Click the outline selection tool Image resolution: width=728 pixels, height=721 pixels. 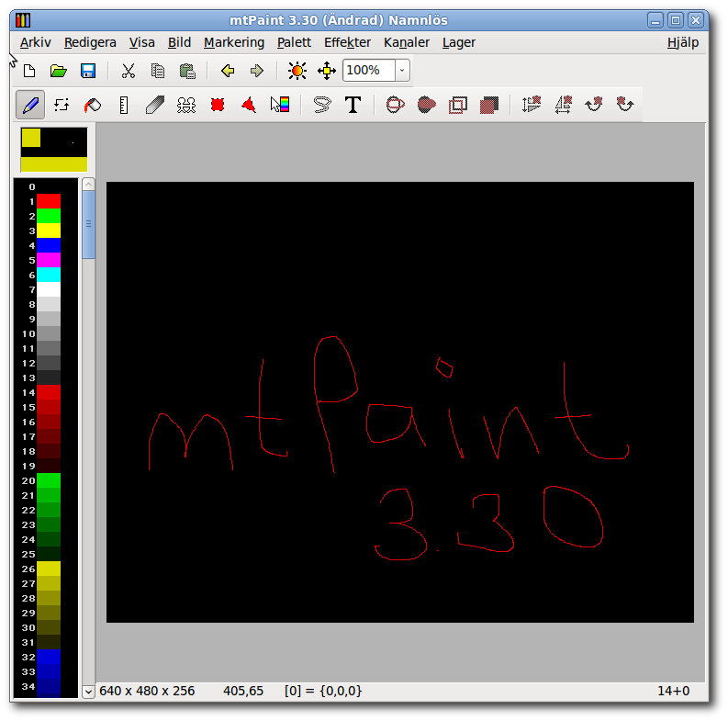click(458, 105)
